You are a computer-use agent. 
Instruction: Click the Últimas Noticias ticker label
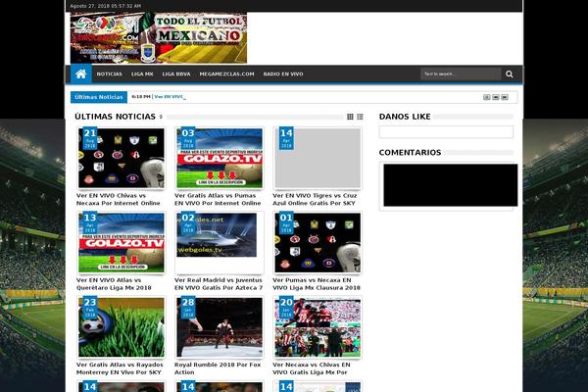(x=99, y=97)
